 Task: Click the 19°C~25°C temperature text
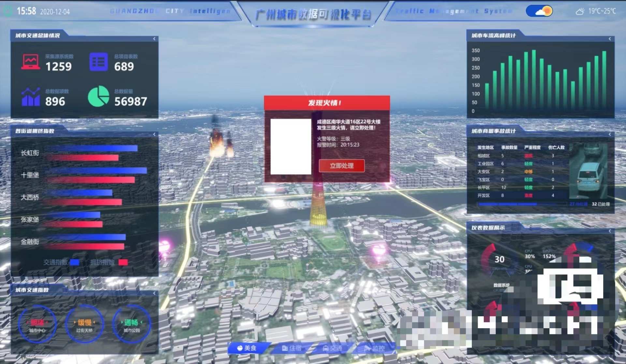(602, 11)
